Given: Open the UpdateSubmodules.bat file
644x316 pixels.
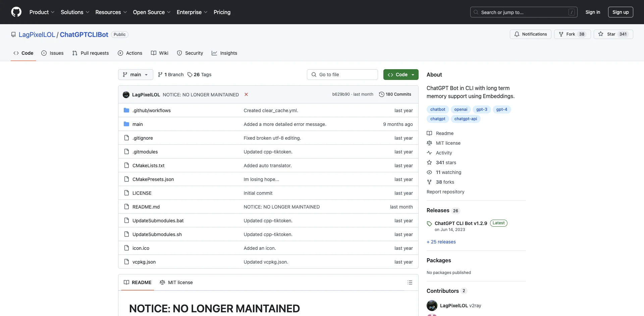Looking at the screenshot, I should [158, 221].
